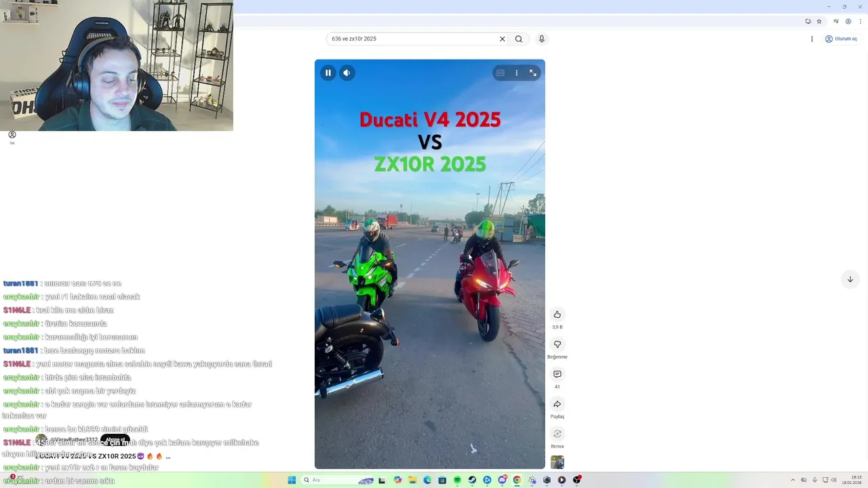Screen dimensions: 868x488
Task: Open Steam from the taskbar
Action: 472,480
